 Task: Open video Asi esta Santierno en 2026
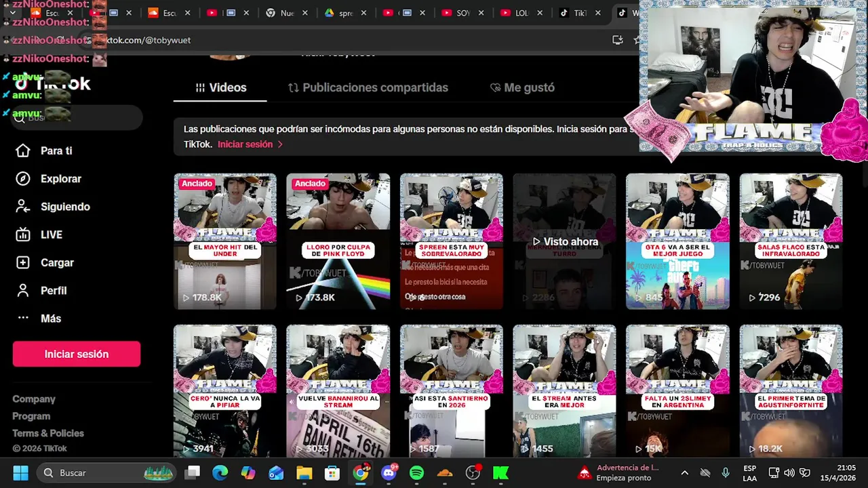(x=452, y=391)
